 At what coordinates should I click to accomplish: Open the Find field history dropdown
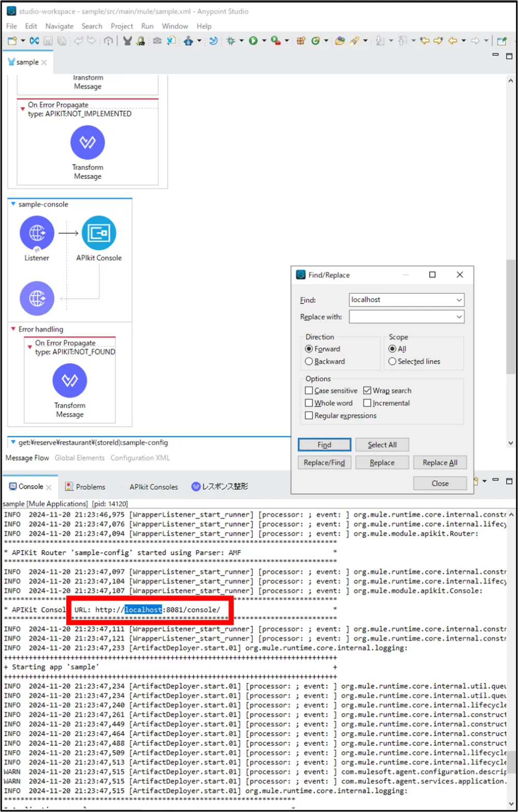click(459, 300)
